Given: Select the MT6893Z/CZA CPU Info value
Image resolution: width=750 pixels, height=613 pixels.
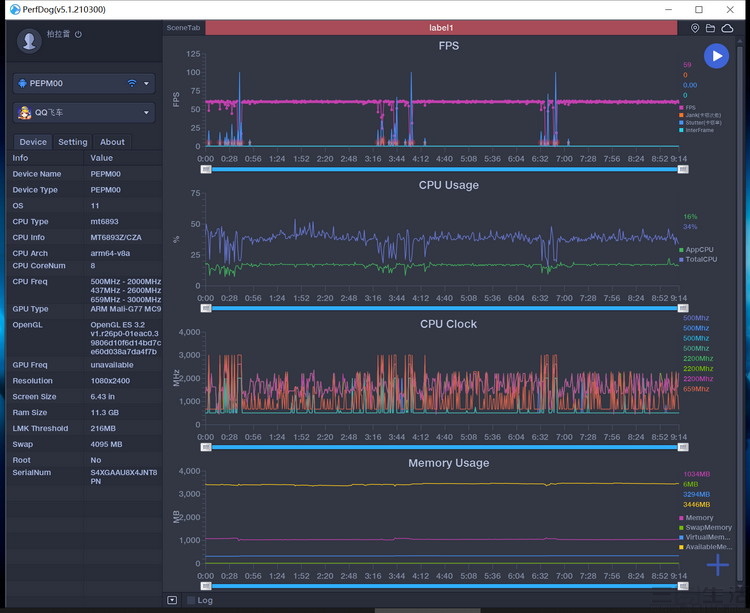Looking at the screenshot, I should [116, 237].
